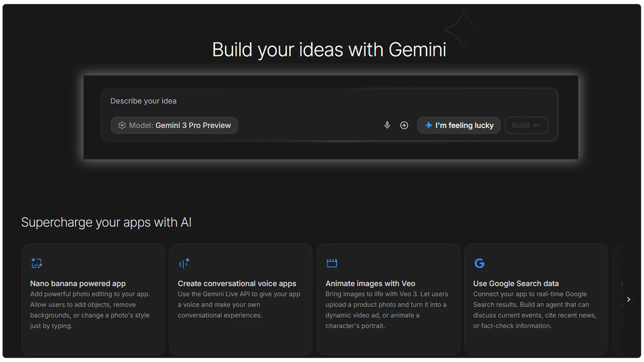Click the gear icon in model selector

coord(122,125)
